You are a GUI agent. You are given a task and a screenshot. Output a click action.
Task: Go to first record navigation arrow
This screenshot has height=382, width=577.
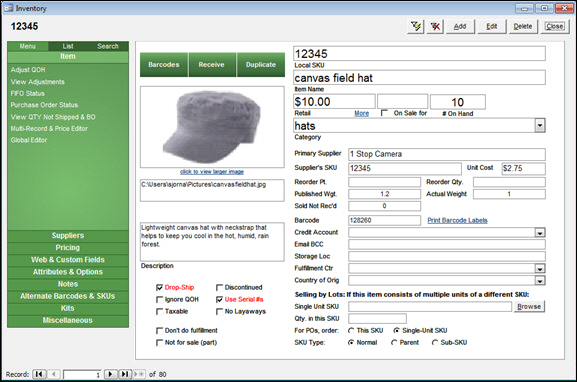tap(39, 374)
